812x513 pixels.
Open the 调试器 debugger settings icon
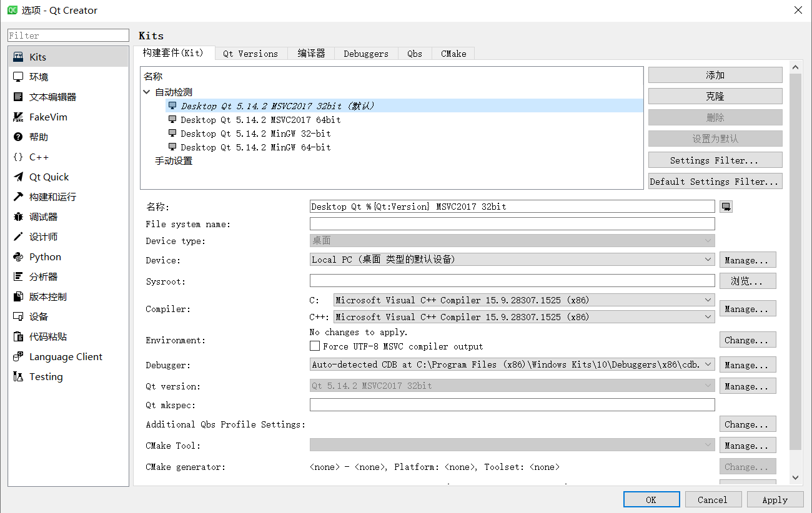point(21,217)
